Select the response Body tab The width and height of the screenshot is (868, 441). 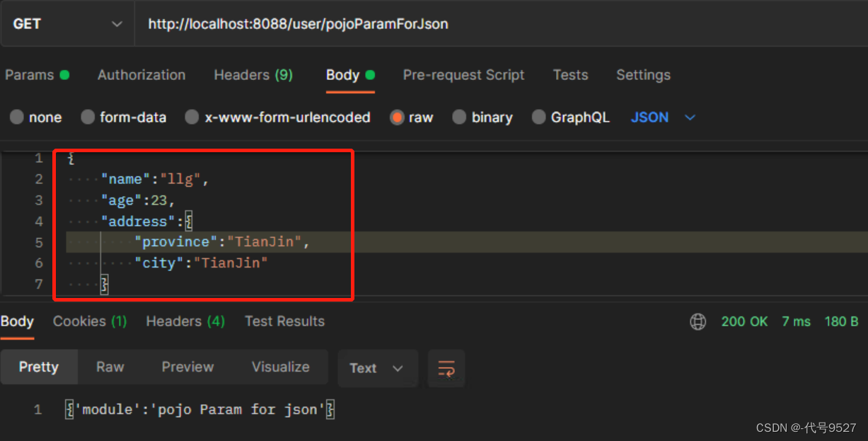pos(17,321)
